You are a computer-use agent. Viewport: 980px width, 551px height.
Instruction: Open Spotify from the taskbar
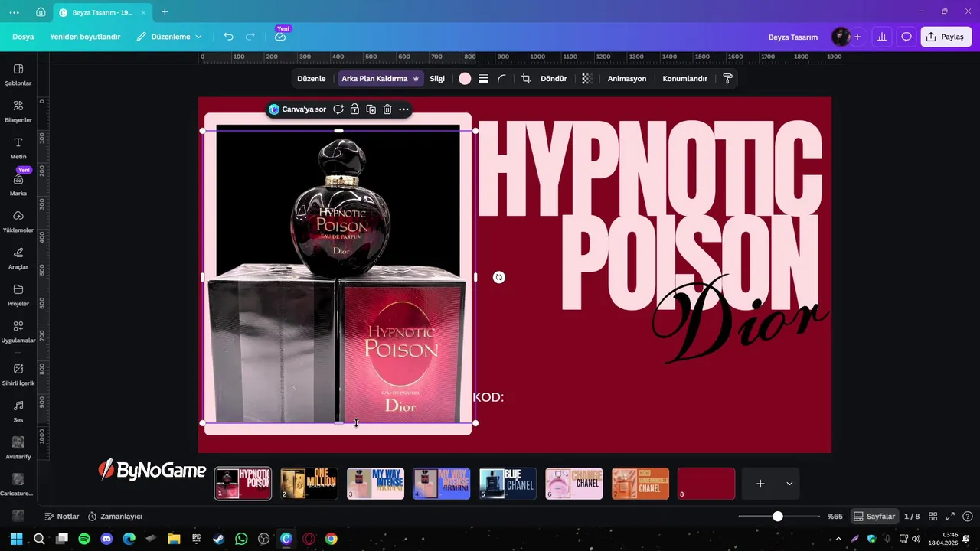coord(84,539)
